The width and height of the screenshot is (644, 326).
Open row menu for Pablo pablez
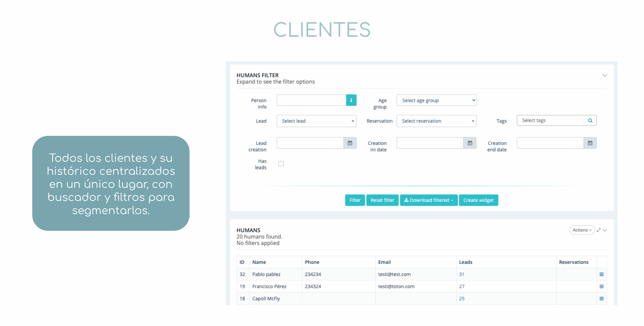click(601, 274)
